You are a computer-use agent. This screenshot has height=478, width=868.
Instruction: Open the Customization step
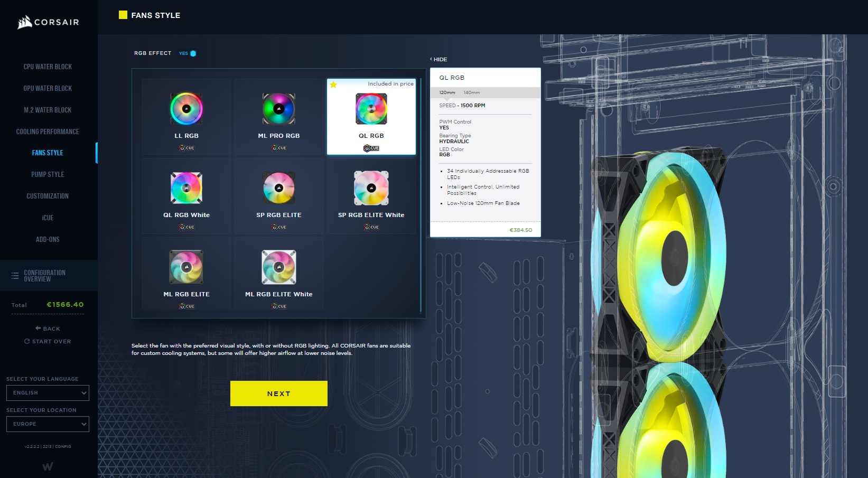[48, 196]
